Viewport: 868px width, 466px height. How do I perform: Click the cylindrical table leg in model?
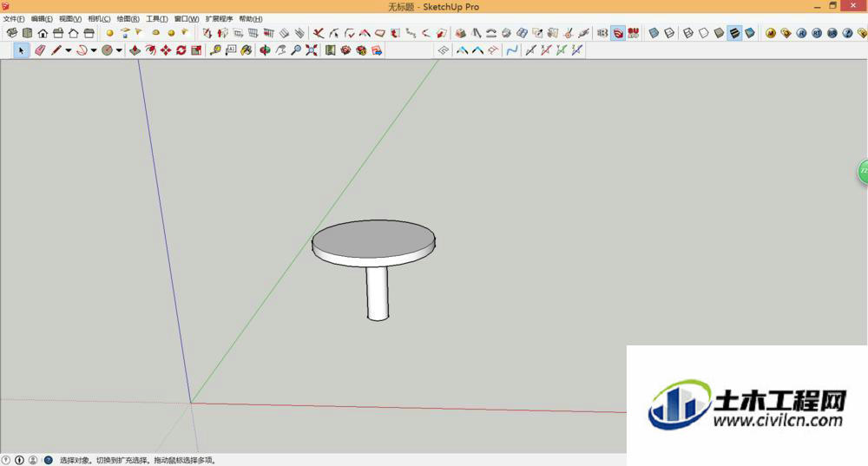(378, 292)
